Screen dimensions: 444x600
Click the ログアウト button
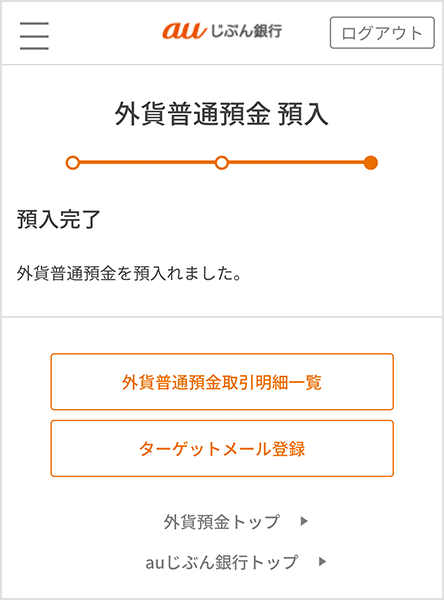(382, 33)
